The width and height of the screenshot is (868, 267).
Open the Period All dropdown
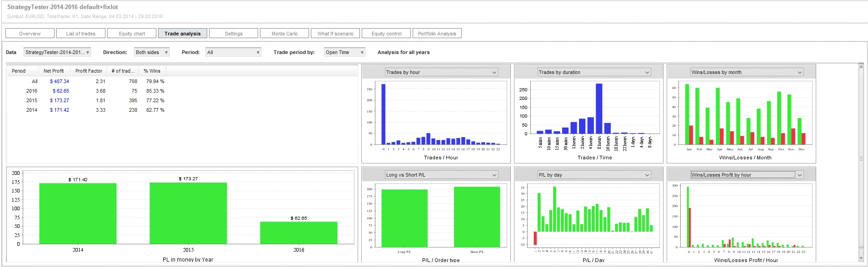click(x=234, y=52)
